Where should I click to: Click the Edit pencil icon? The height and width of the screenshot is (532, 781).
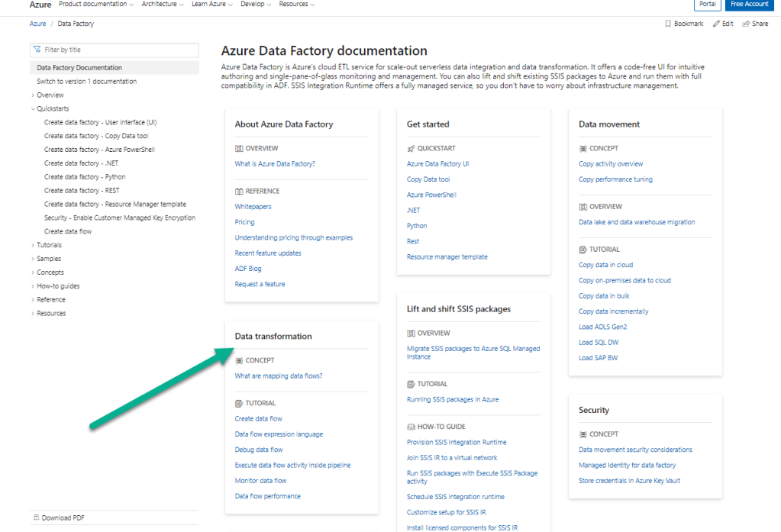(x=716, y=24)
